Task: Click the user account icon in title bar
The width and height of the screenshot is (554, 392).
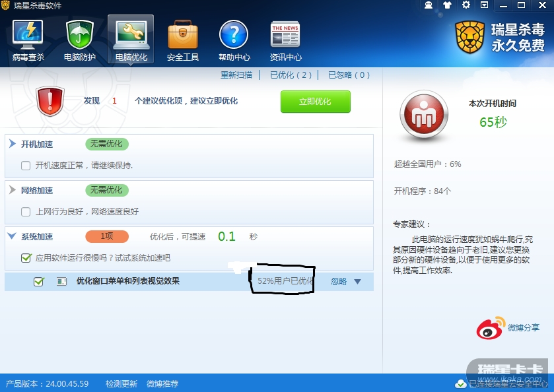Action: tap(429, 5)
